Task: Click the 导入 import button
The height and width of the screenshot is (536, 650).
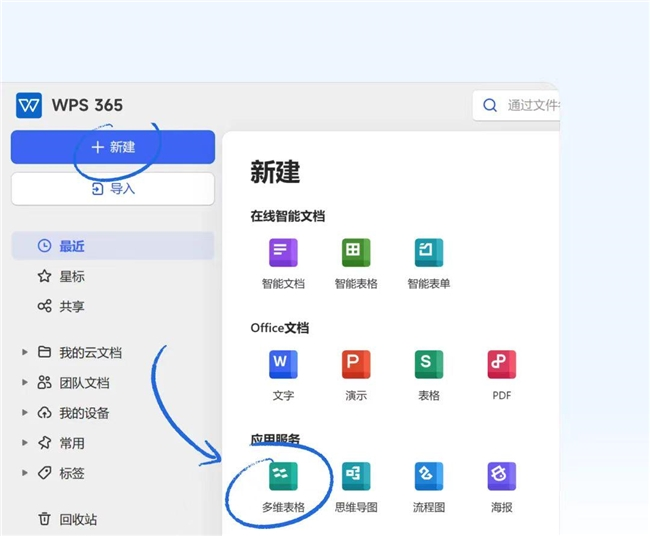Action: pos(113,188)
